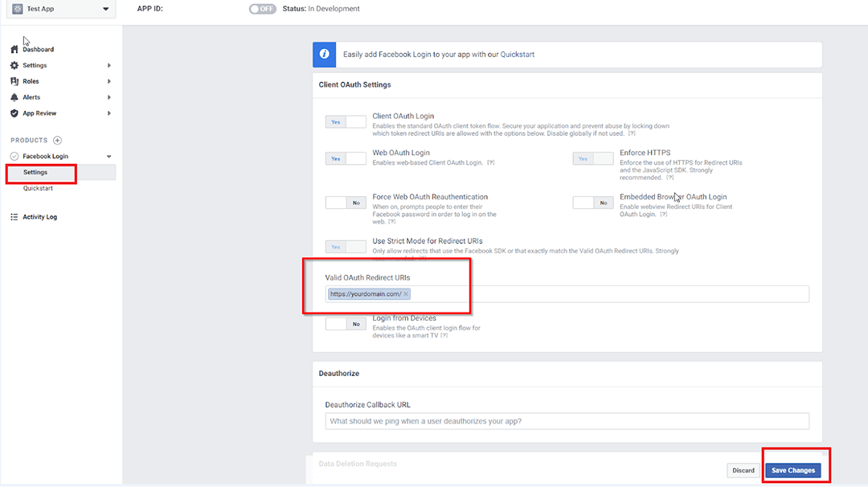This screenshot has height=487, width=868.
Task: Open help for Force Web OAuth Reauthentication
Action: (392, 222)
